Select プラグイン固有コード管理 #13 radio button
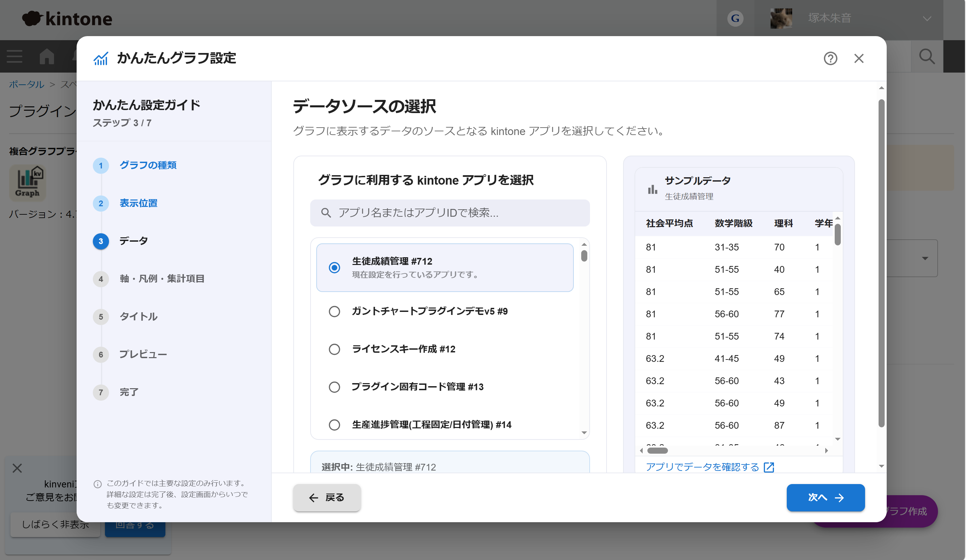966x560 pixels. [334, 387]
